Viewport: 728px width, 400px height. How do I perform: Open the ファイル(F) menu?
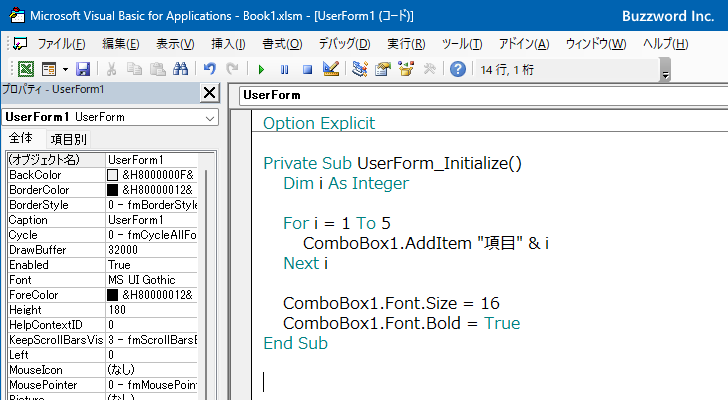click(61, 44)
